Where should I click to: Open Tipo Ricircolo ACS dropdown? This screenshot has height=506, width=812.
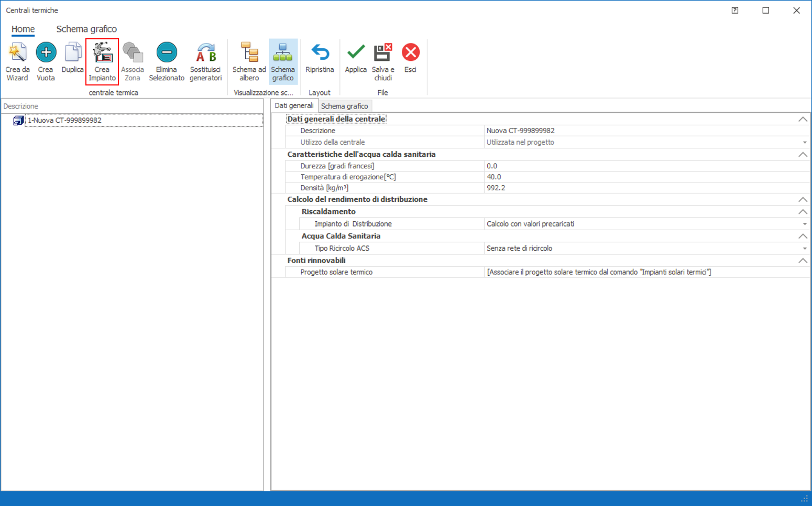[804, 249]
